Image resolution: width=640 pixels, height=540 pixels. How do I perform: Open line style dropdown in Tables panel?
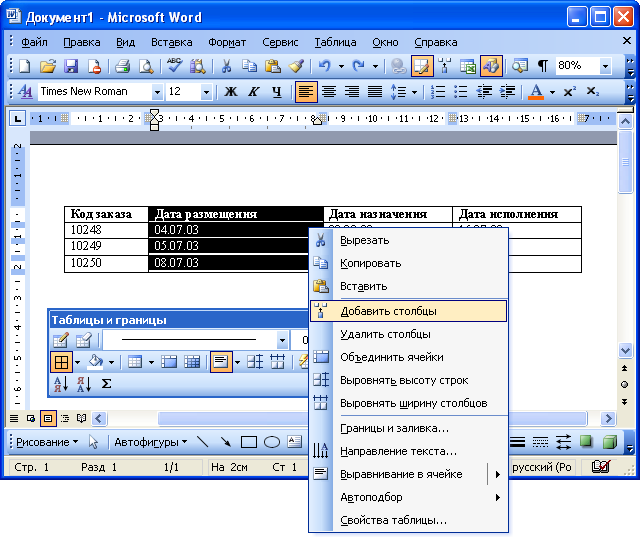point(282,340)
